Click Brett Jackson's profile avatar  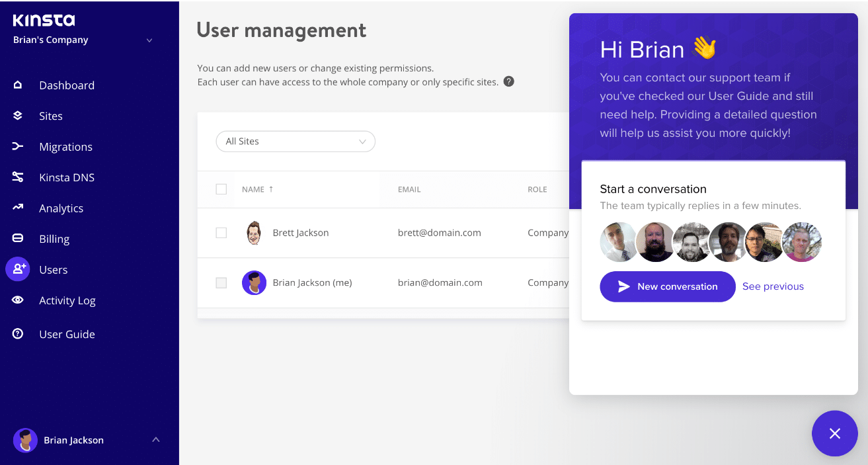point(254,233)
